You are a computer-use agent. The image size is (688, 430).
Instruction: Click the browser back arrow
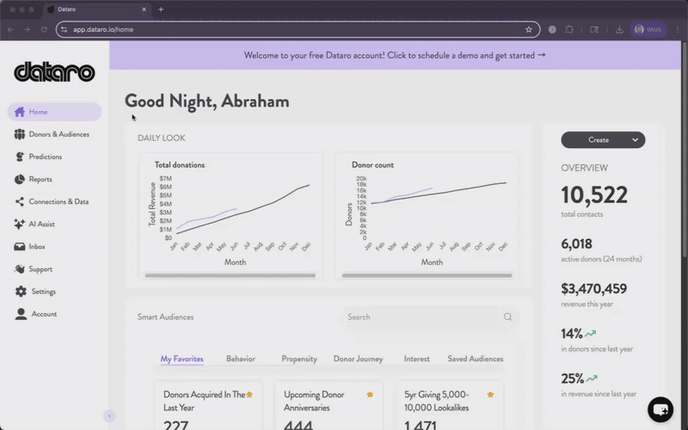pyautogui.click(x=11, y=29)
